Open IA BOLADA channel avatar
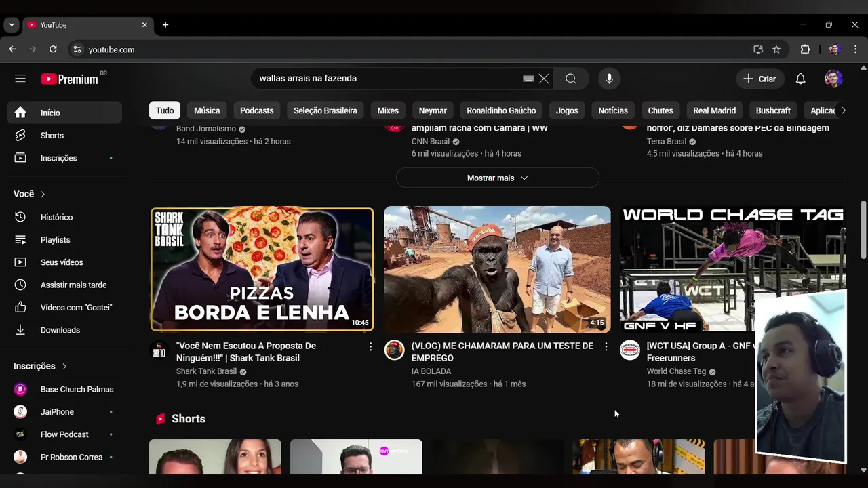868x488 pixels. click(x=394, y=350)
